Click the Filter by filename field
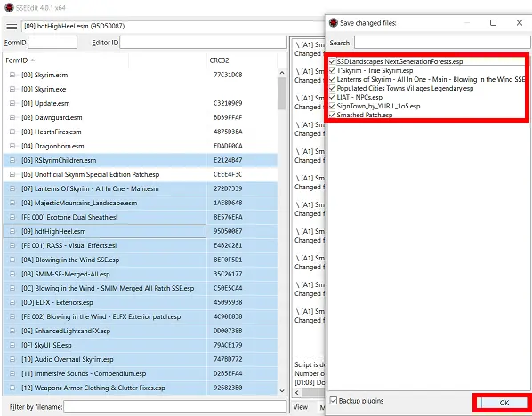This screenshot has width=532, height=416. [x=174, y=406]
